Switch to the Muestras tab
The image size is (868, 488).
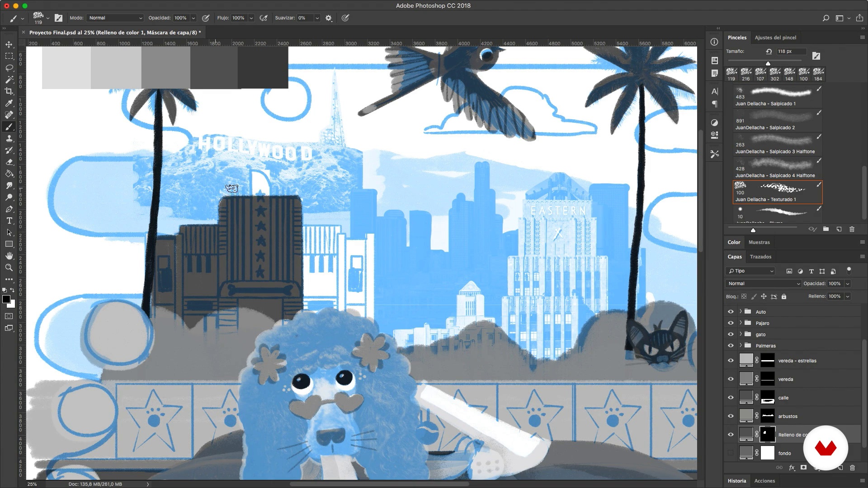[759, 242]
